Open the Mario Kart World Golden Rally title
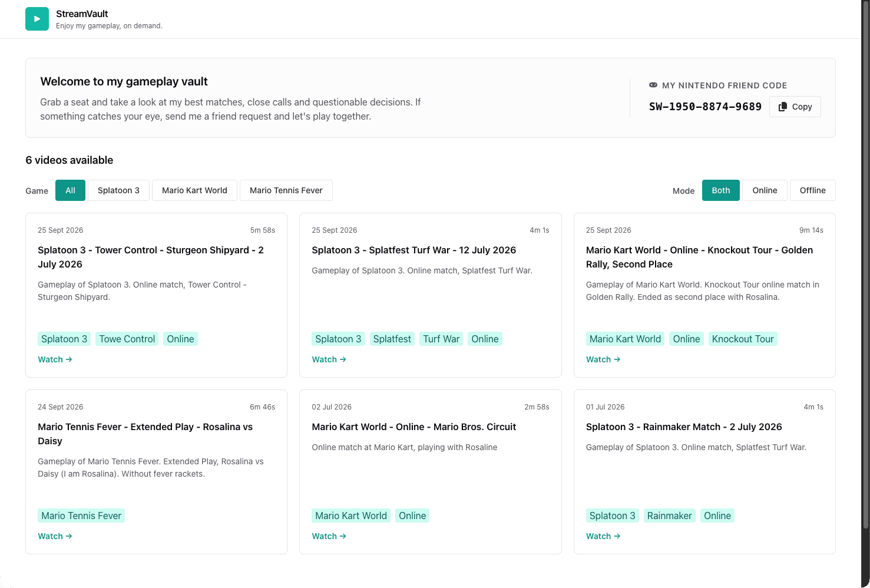The image size is (870, 588). (x=699, y=257)
